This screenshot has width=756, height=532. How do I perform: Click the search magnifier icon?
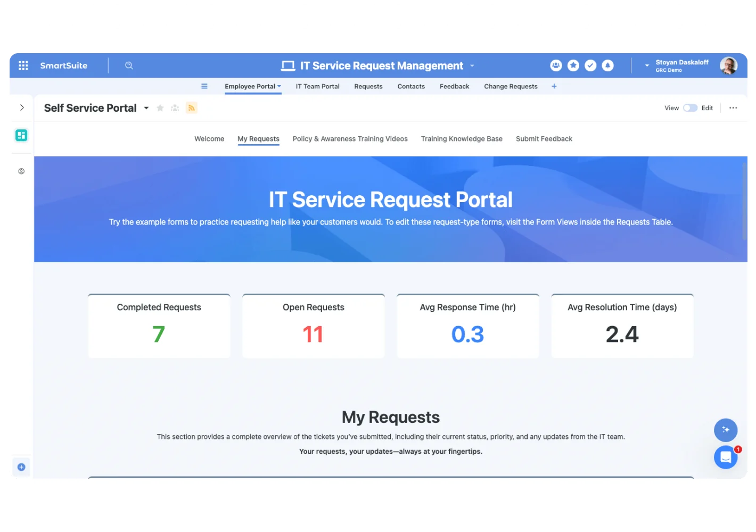pos(129,65)
